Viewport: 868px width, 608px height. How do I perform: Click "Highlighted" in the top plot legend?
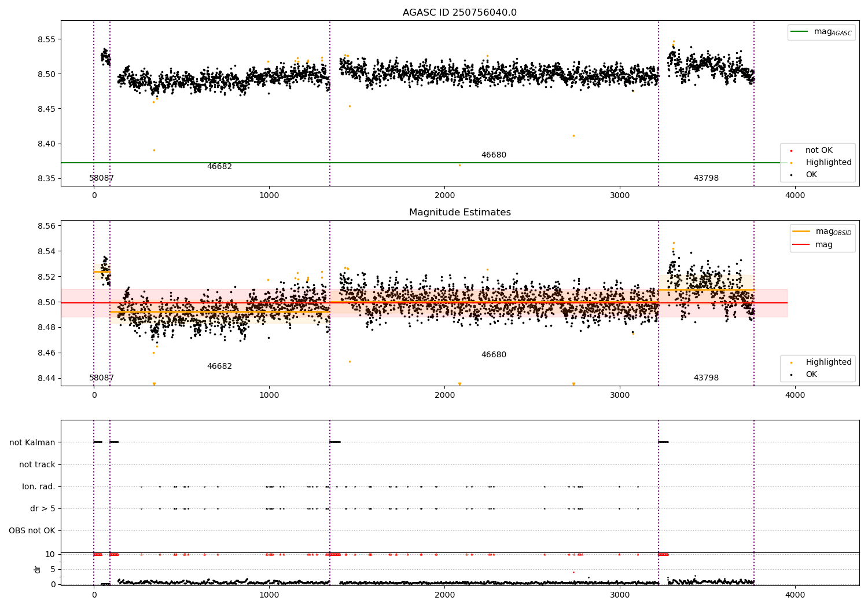(x=828, y=163)
